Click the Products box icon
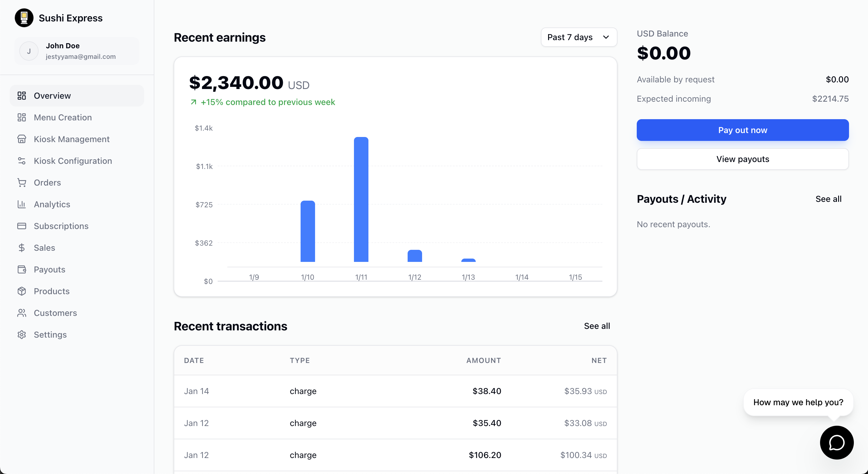The image size is (868, 474). [22, 291]
